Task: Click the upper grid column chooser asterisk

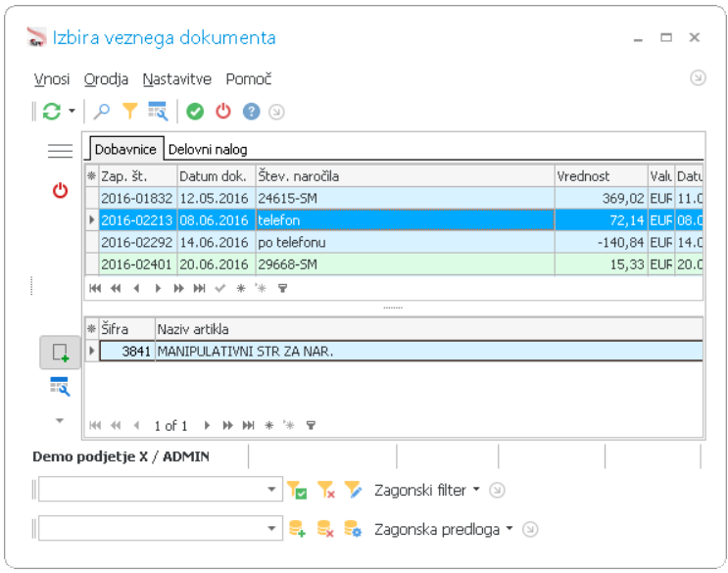Action: [x=92, y=176]
